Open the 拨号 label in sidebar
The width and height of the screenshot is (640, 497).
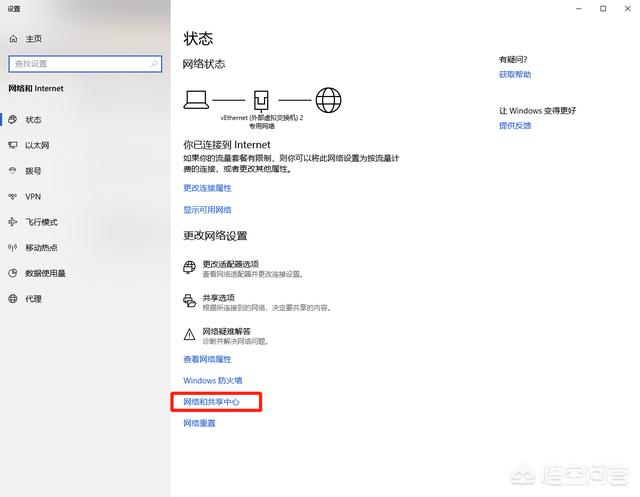point(33,171)
